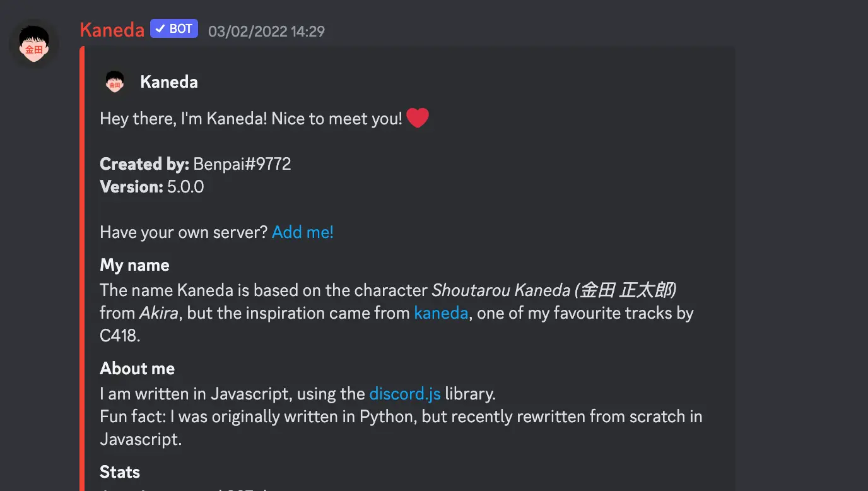Click the creator tag Benpai#9772
The height and width of the screenshot is (491, 868).
tap(242, 164)
